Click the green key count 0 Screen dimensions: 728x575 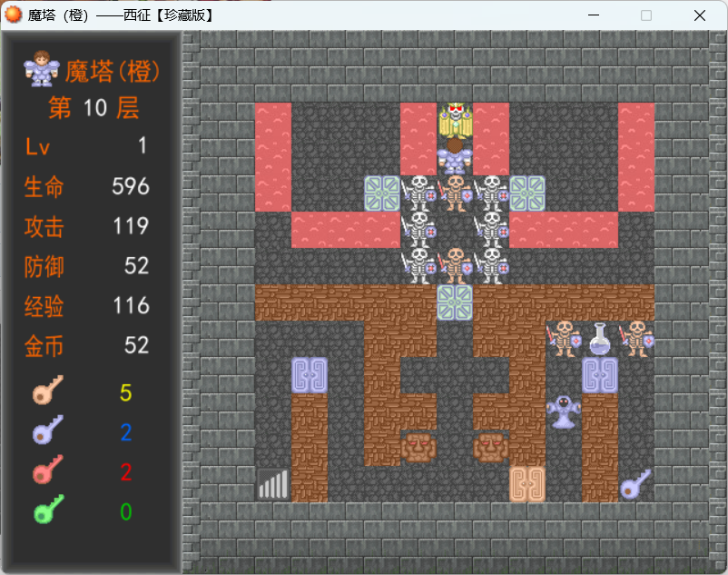[126, 511]
